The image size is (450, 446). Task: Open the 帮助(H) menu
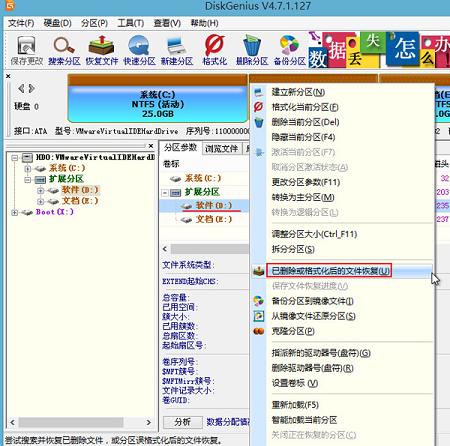coord(204,23)
